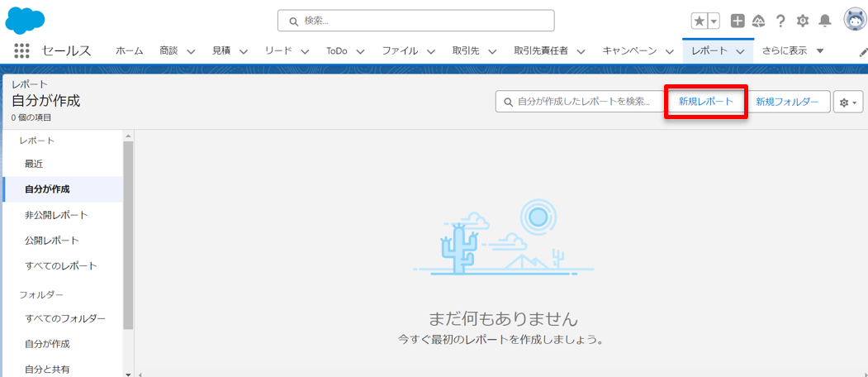This screenshot has height=377, width=868.
Task: Expand the レポート tab chevron
Action: [740, 51]
